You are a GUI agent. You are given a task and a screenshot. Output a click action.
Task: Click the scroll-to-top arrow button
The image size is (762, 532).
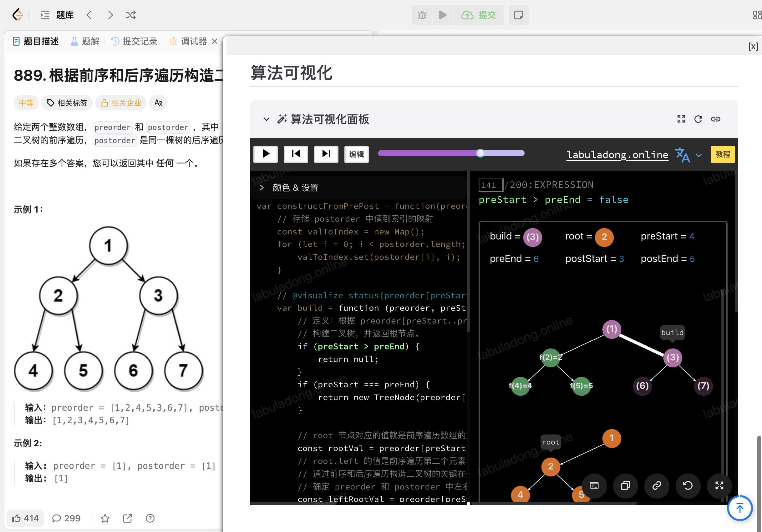pyautogui.click(x=739, y=508)
